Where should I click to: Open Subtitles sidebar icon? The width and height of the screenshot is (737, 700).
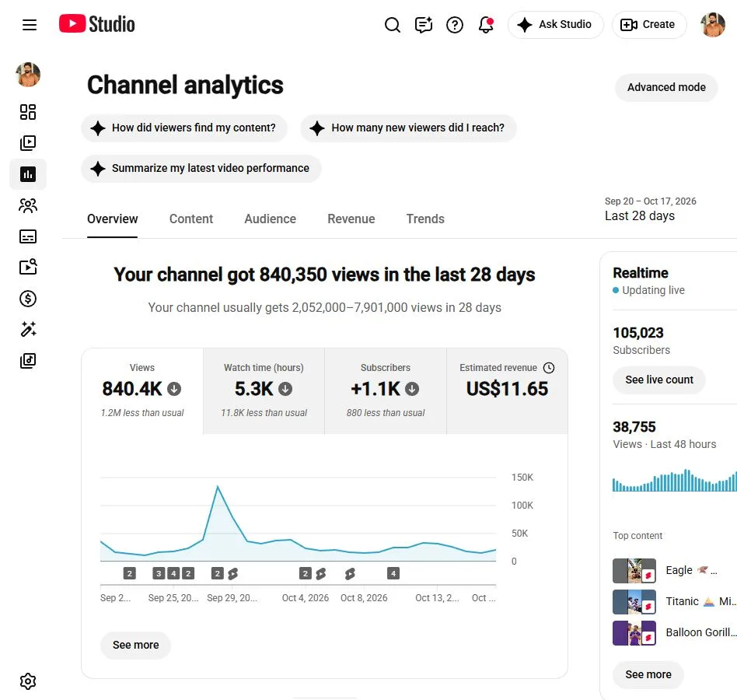[x=28, y=236]
